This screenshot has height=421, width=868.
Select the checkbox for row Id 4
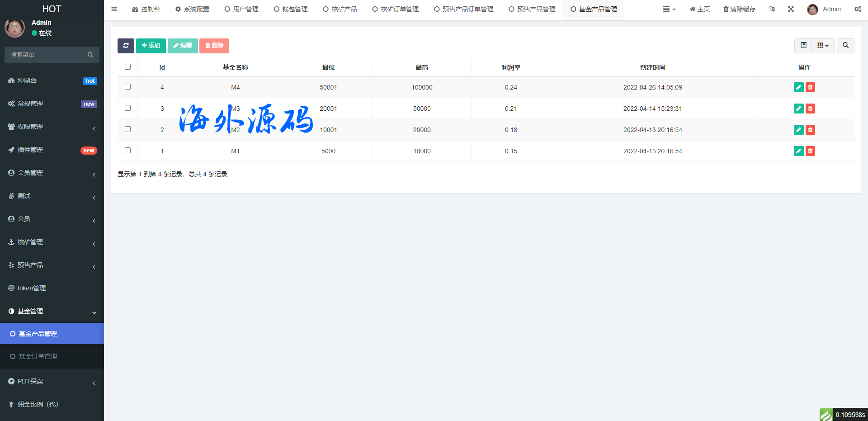click(x=127, y=87)
